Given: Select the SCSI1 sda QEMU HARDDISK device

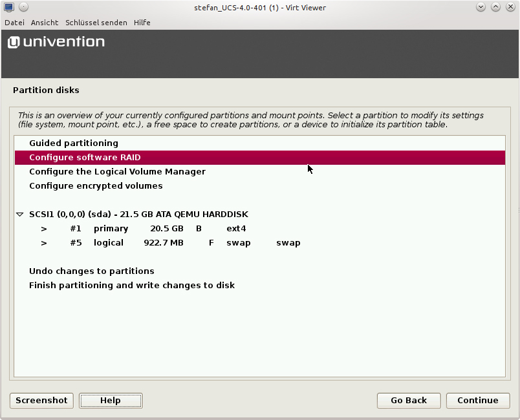Looking at the screenshot, I should click(138, 215).
